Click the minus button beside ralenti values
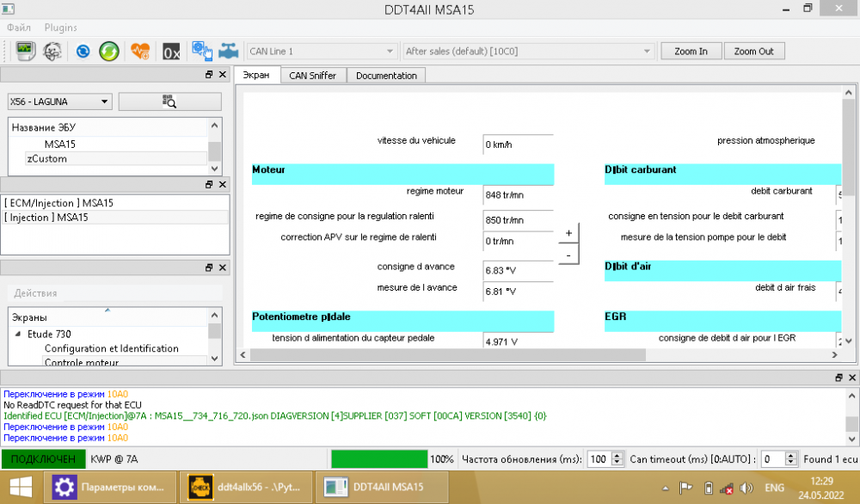Image resolution: width=860 pixels, height=504 pixels. click(x=568, y=255)
